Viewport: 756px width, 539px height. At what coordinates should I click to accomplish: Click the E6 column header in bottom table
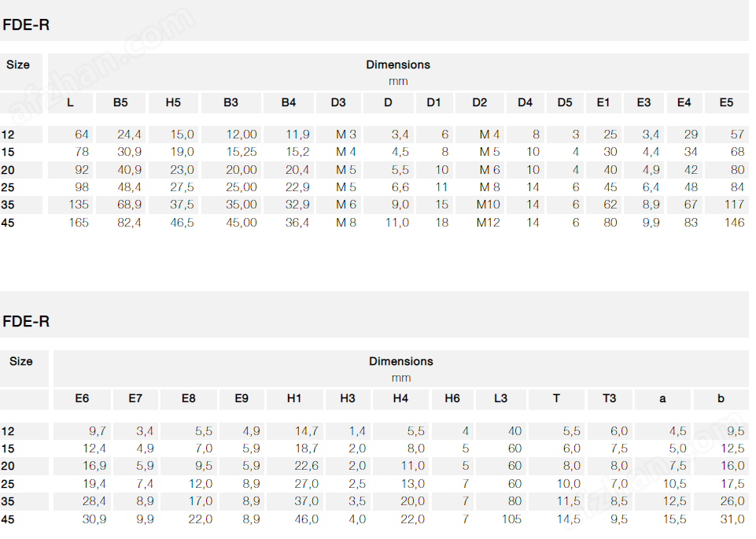click(82, 399)
